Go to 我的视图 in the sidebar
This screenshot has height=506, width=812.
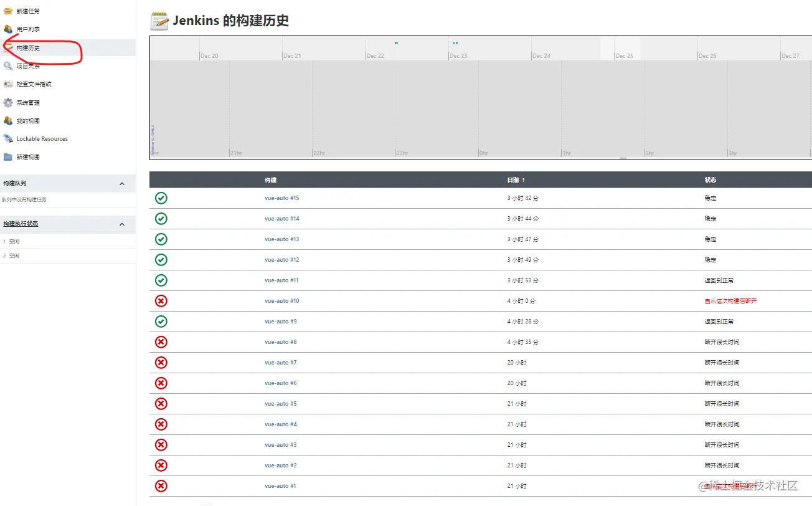28,121
